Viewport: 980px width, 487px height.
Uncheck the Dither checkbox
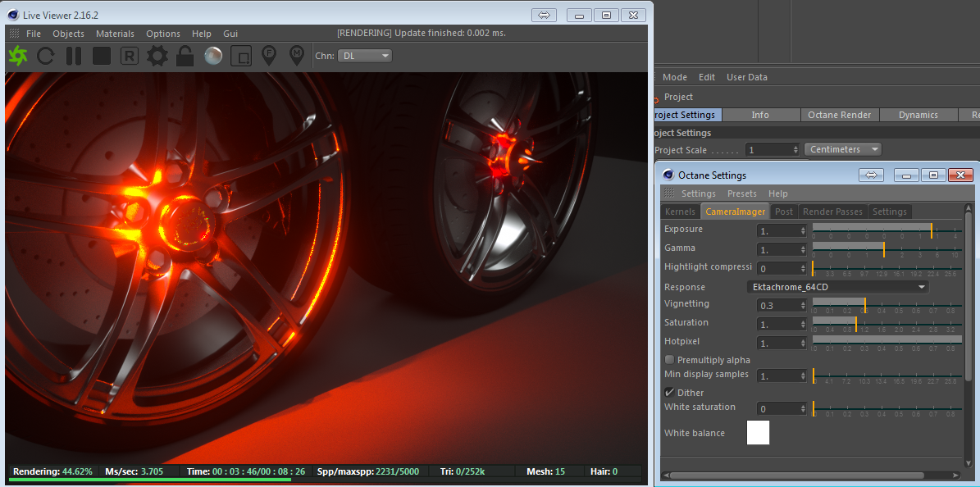(x=669, y=393)
